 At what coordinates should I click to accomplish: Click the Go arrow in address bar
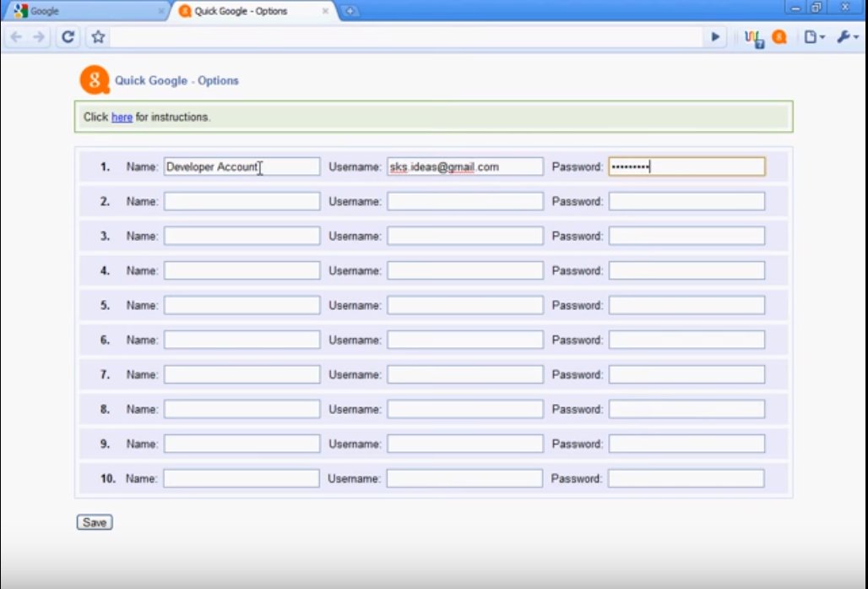[x=716, y=37]
